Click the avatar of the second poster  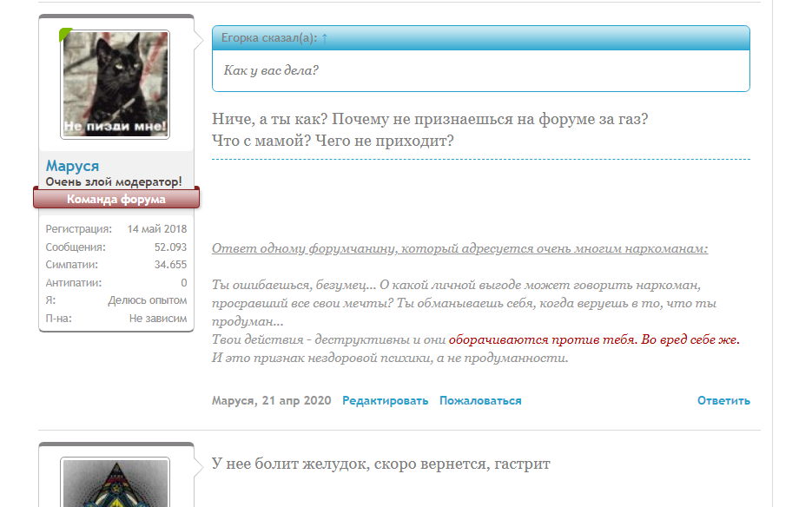coord(116,484)
